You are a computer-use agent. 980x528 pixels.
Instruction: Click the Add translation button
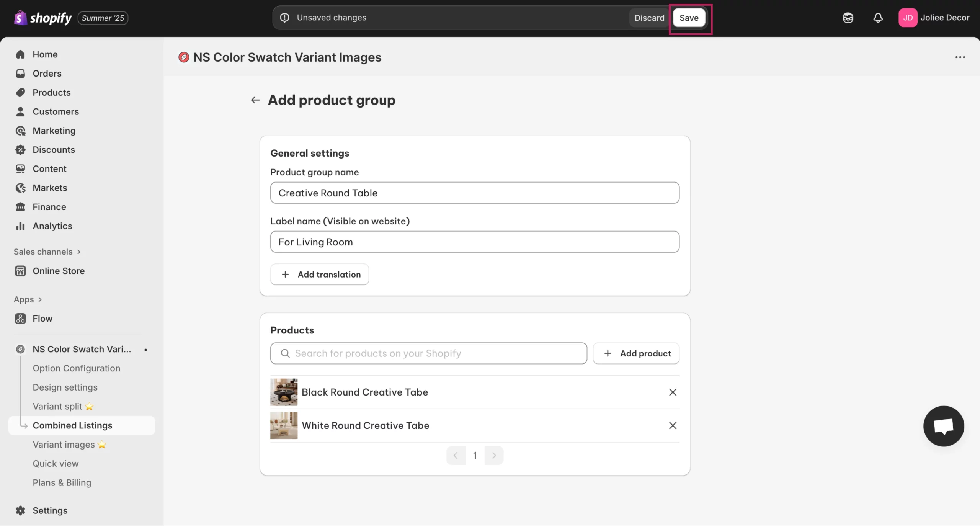click(x=319, y=275)
